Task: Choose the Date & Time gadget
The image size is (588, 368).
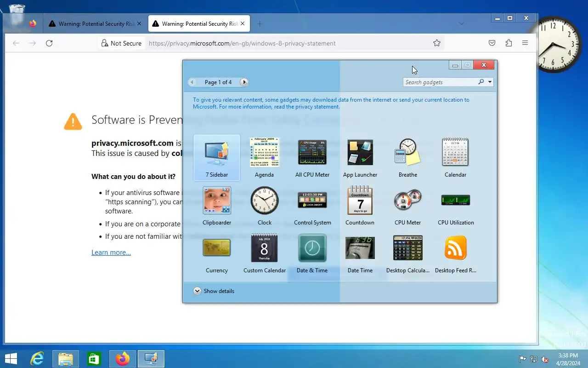Action: 312,253
